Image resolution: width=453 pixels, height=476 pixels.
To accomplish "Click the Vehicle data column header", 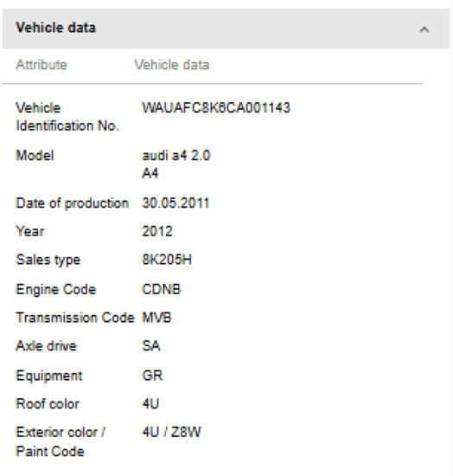I will (x=172, y=65).
